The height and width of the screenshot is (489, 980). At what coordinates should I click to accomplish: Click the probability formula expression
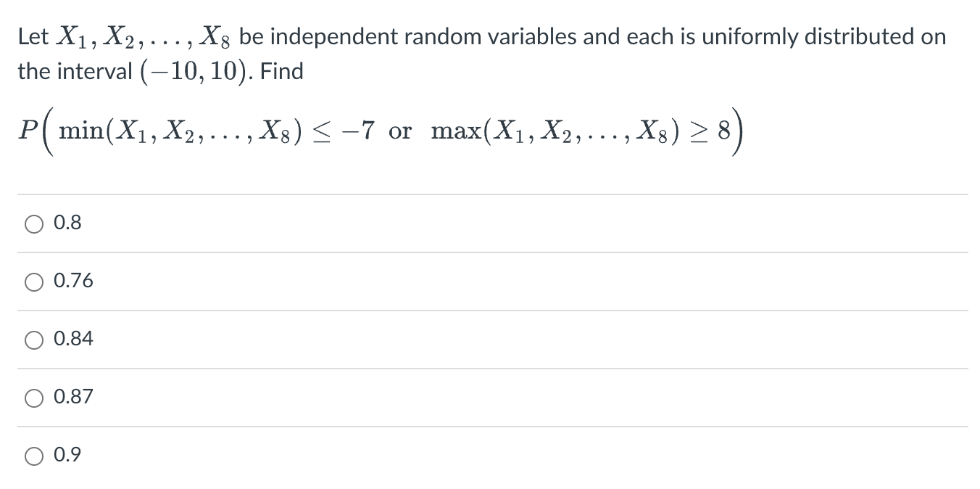coord(377,132)
